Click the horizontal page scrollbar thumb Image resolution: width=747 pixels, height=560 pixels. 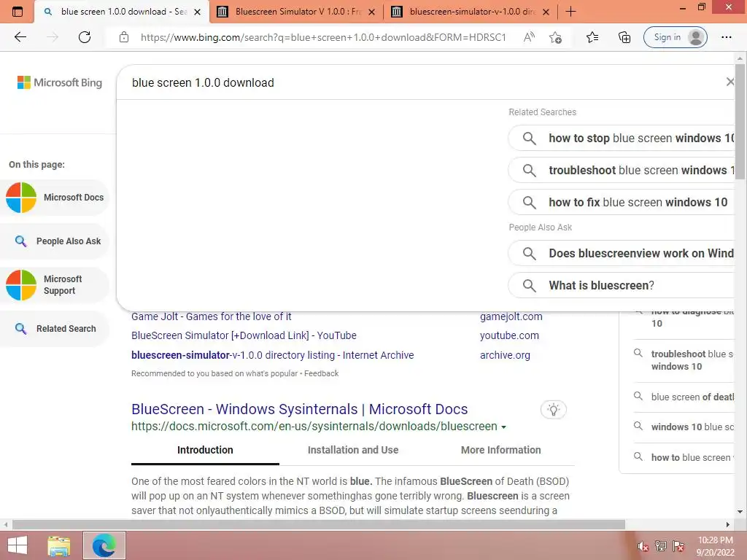point(318,524)
